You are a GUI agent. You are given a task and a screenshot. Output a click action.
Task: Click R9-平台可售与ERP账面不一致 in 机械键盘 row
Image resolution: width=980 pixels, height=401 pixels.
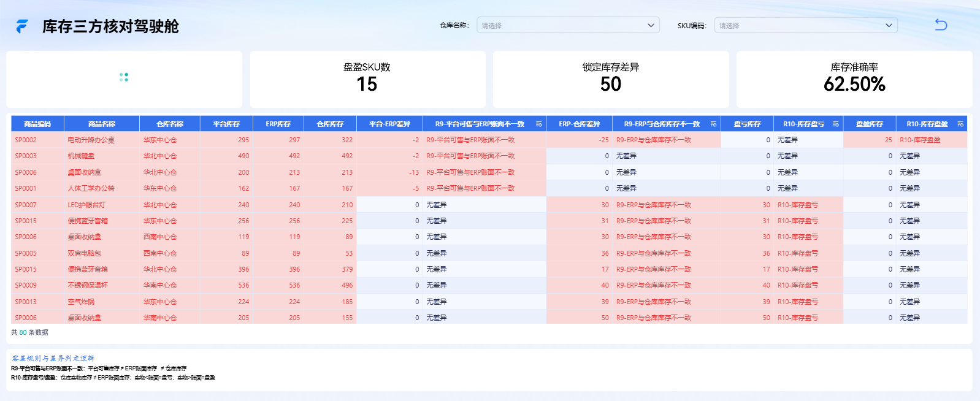tap(470, 156)
